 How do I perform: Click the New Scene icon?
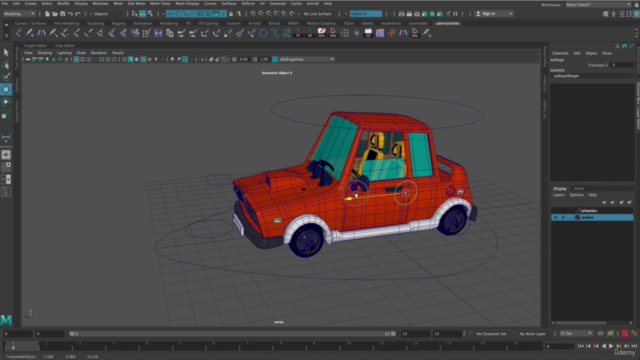click(x=47, y=14)
